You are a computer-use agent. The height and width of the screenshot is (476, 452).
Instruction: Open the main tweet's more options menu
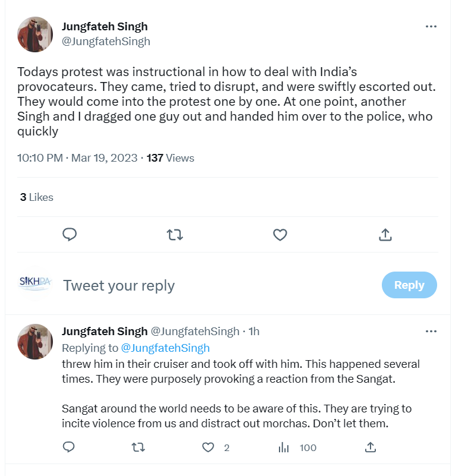(x=431, y=26)
